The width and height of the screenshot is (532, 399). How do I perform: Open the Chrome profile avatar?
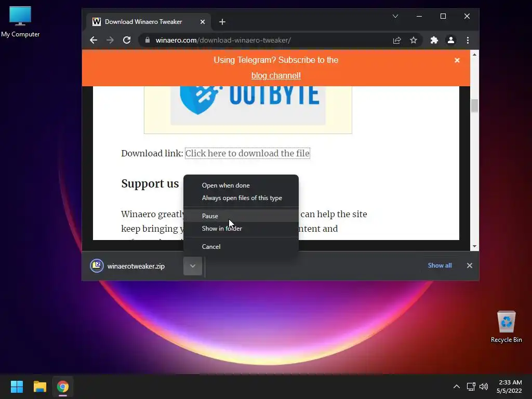[450, 40]
